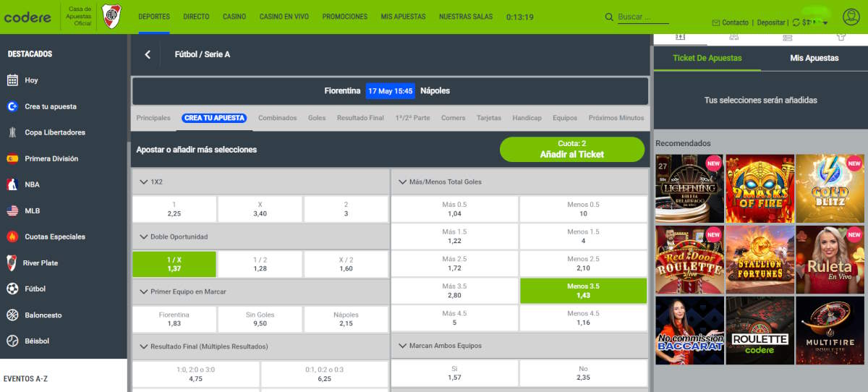Select X / 2 double chance 1,60

(346, 264)
